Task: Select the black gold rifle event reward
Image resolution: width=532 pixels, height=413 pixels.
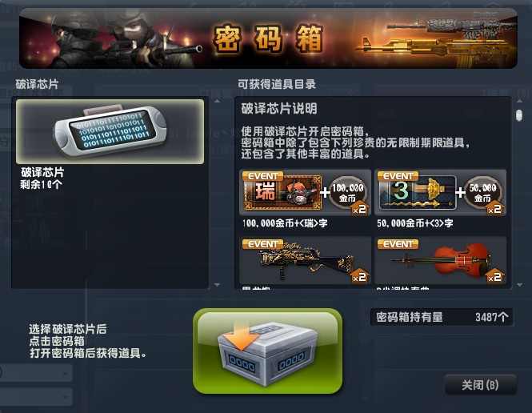Action: click(x=305, y=260)
